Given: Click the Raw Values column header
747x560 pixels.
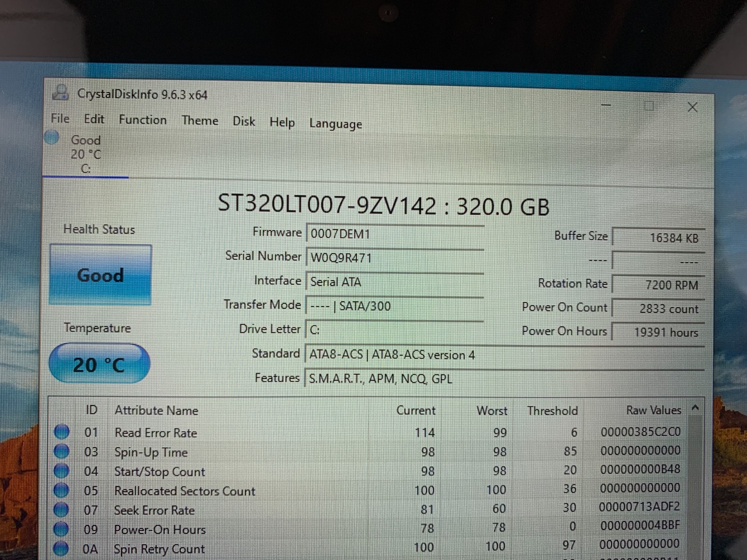Looking at the screenshot, I should click(x=653, y=410).
